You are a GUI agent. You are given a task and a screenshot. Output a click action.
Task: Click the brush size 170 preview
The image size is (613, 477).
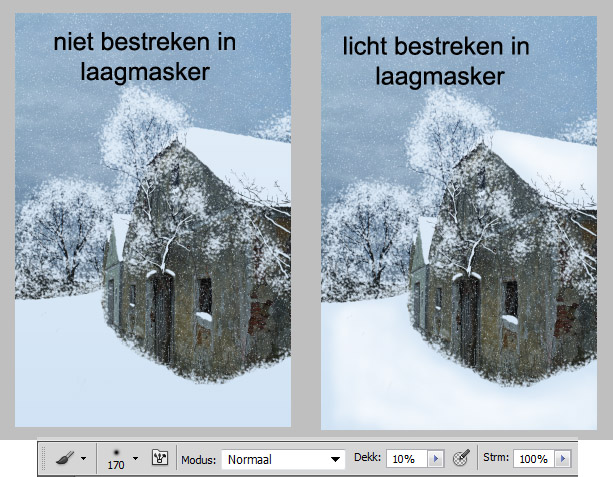point(116,459)
